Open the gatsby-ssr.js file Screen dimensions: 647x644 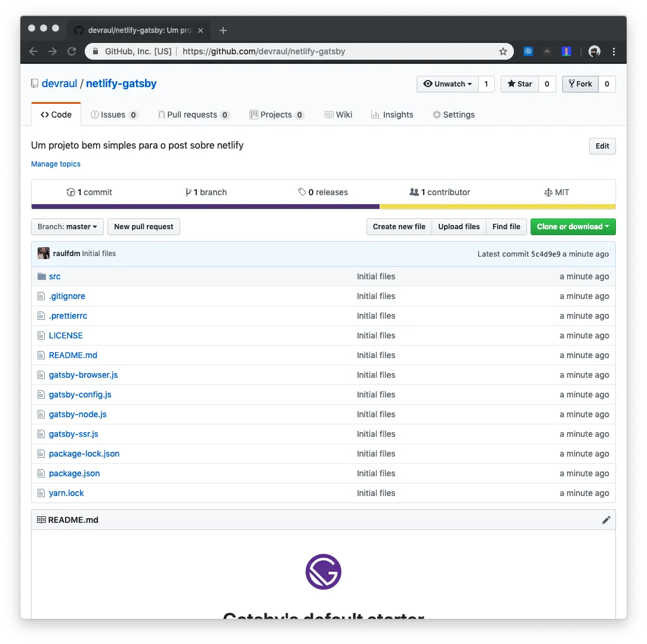[73, 434]
